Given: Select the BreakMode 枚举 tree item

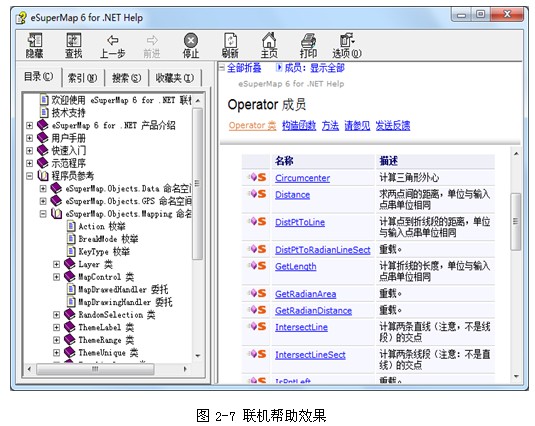Looking at the screenshot, I should 108,239.
